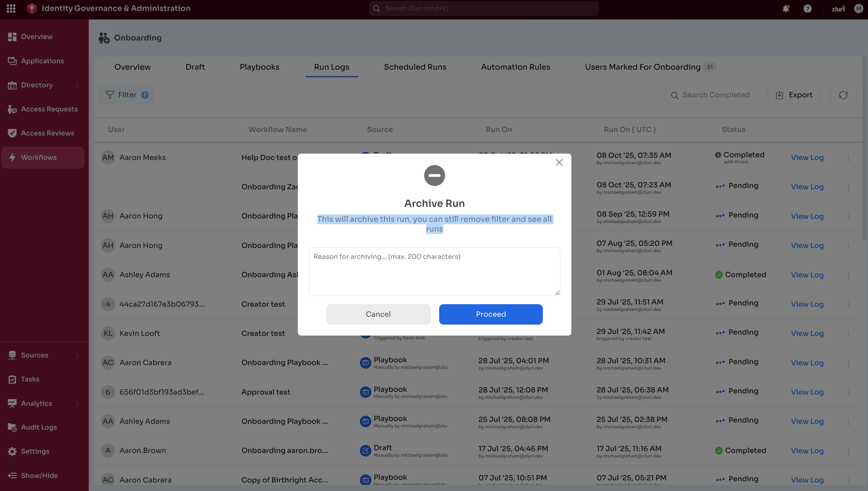Close the Archive Run dialog

pyautogui.click(x=559, y=162)
